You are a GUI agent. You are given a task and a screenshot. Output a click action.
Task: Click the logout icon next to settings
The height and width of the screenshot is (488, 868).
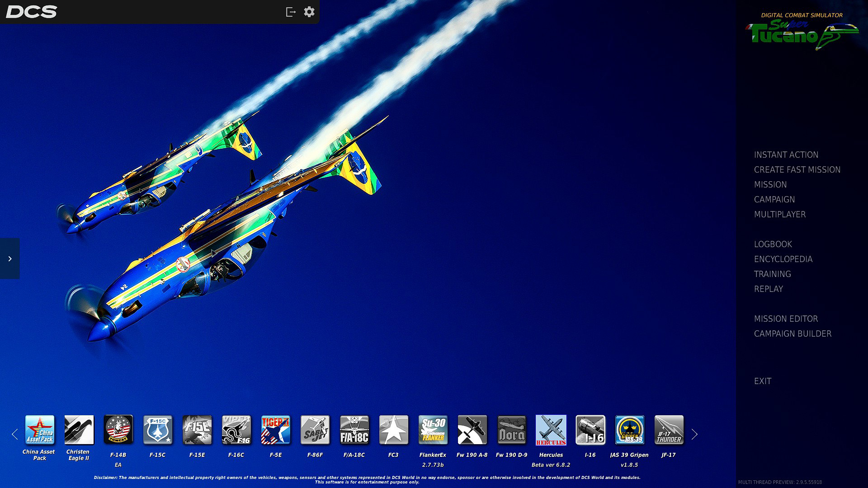[x=291, y=12]
